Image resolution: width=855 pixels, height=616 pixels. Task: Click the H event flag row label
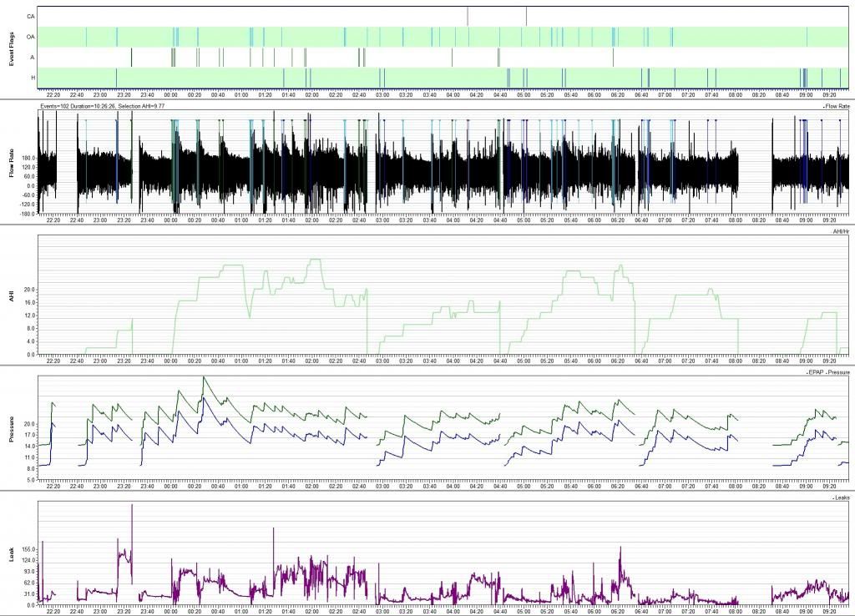coord(32,78)
